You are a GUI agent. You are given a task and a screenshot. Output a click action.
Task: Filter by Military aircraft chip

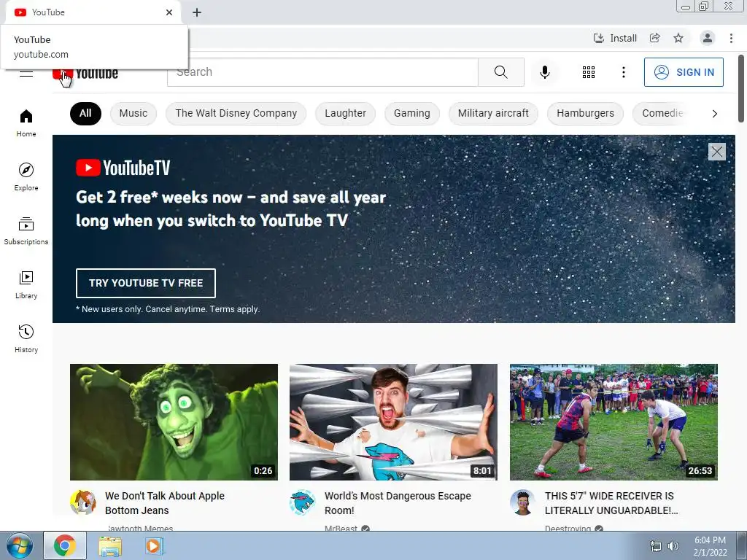(x=493, y=113)
